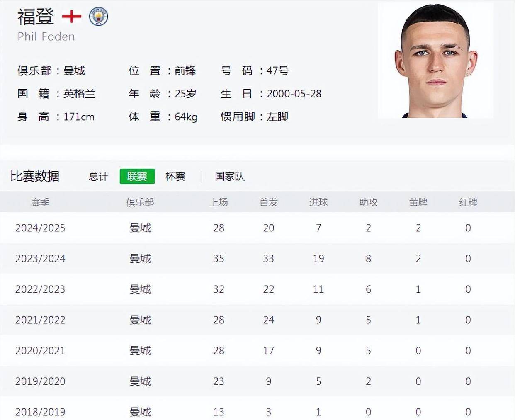
Task: Open Phil Foden's portrait photo
Action: (x=435, y=61)
